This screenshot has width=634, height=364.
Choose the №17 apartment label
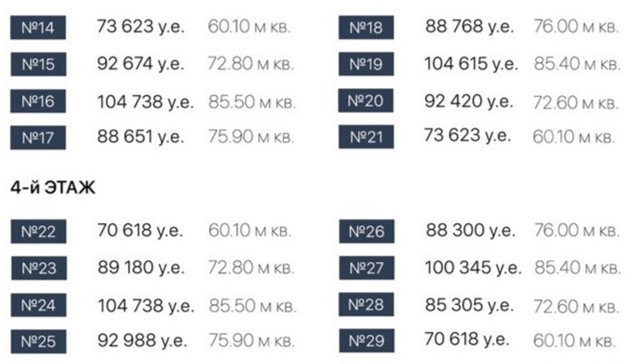pos(38,138)
